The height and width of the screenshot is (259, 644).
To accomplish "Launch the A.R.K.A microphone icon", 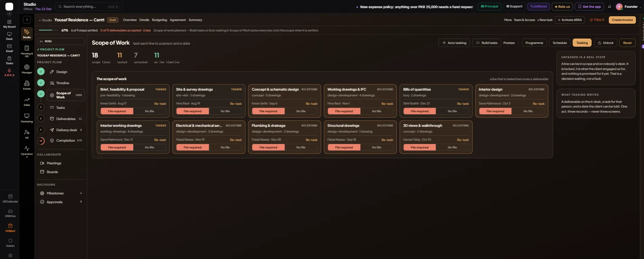I will click(9, 72).
